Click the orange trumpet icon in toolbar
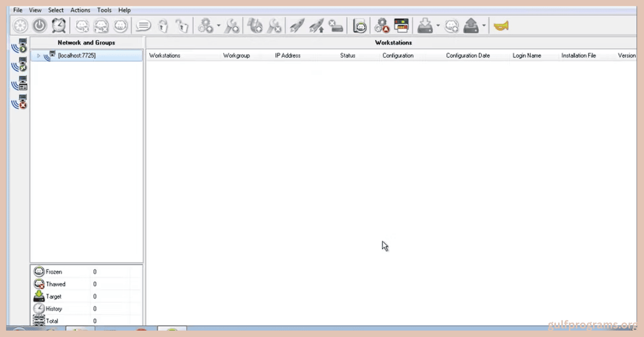The width and height of the screenshot is (644, 337). (x=501, y=26)
